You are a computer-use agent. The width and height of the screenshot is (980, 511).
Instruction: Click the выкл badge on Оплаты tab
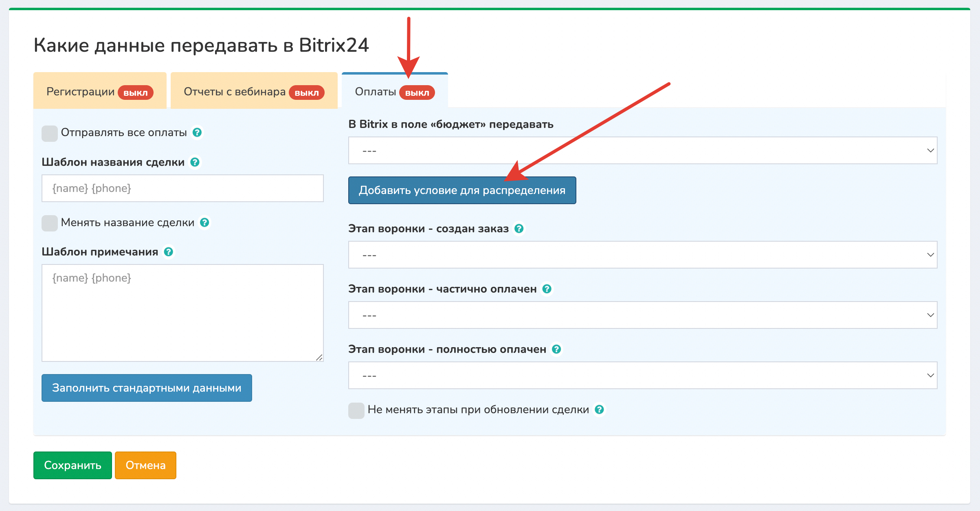(417, 93)
